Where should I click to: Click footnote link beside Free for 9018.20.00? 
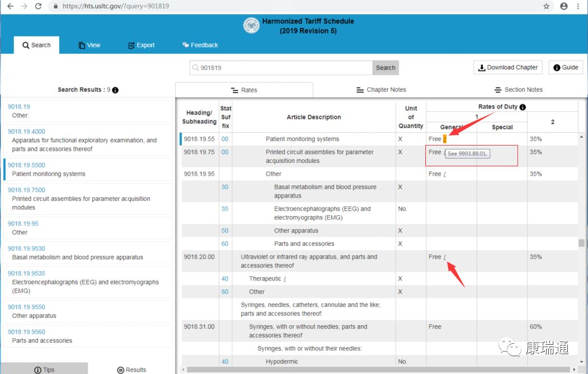tap(445, 257)
